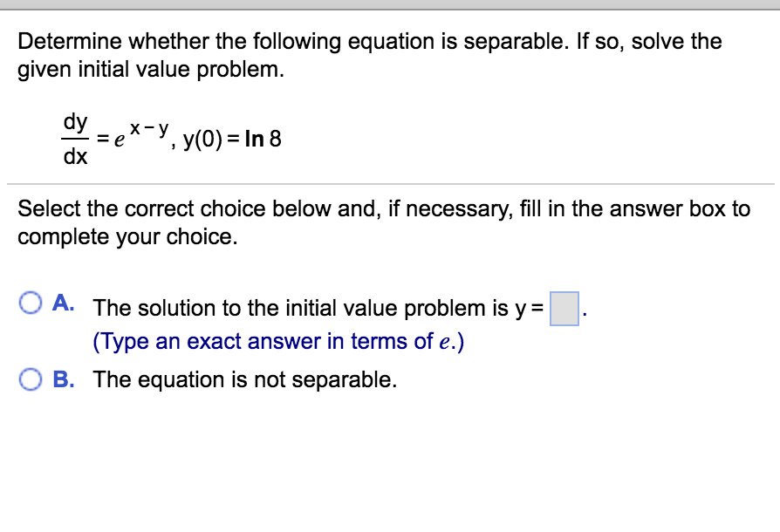Viewport: 780px width, 532px height.
Task: Click the bold 'ln' in the equation
Action: 254,139
